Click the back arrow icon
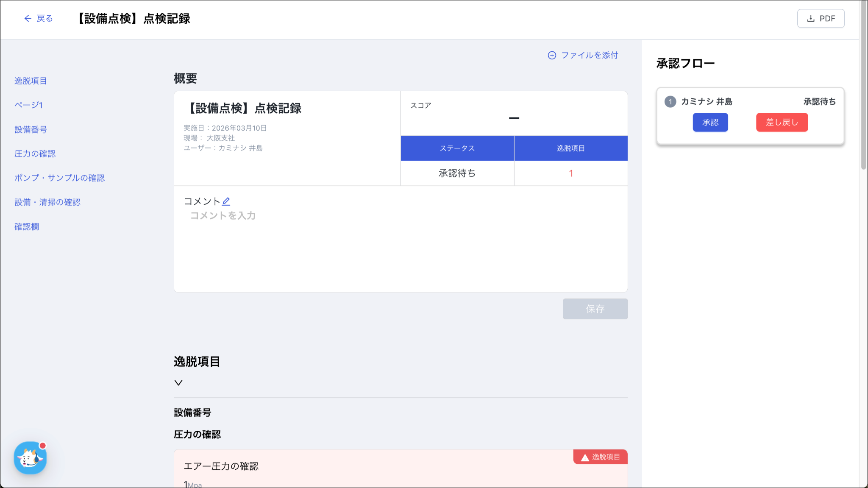This screenshot has height=488, width=868. 28,18
